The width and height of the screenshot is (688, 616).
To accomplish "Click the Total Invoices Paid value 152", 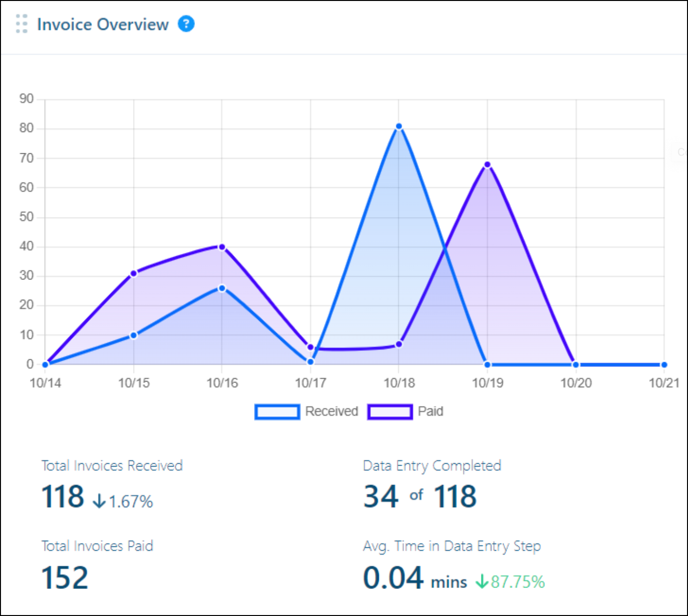I will (x=64, y=578).
